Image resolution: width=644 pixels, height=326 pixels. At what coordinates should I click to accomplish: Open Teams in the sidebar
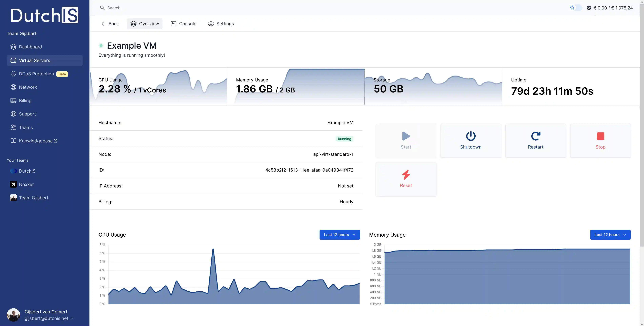pos(45,127)
